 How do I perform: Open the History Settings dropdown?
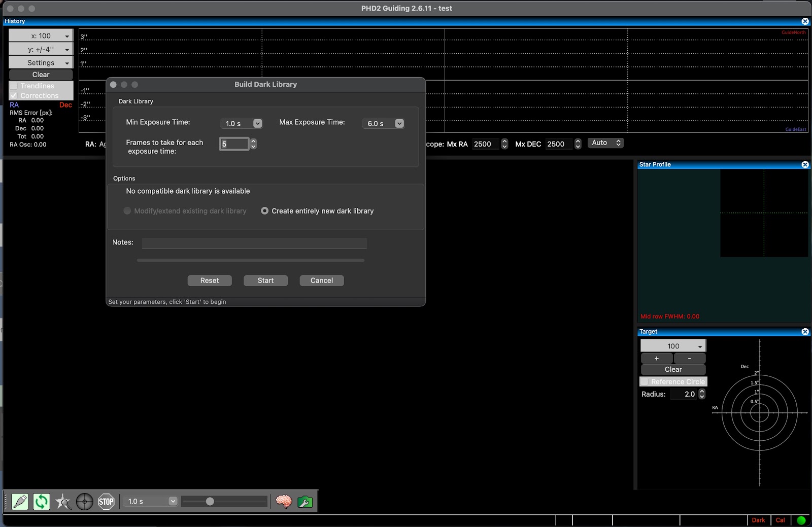41,62
